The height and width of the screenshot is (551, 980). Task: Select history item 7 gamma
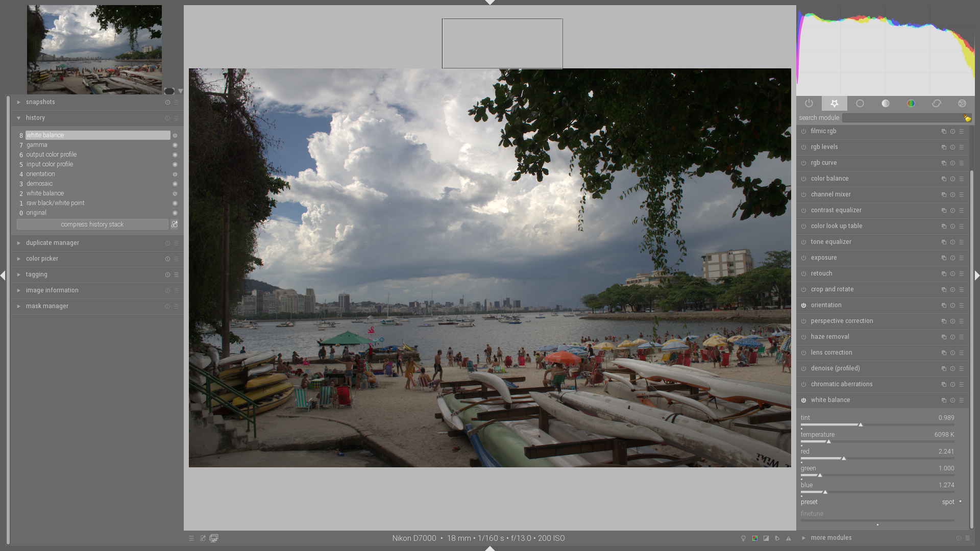[x=97, y=145]
